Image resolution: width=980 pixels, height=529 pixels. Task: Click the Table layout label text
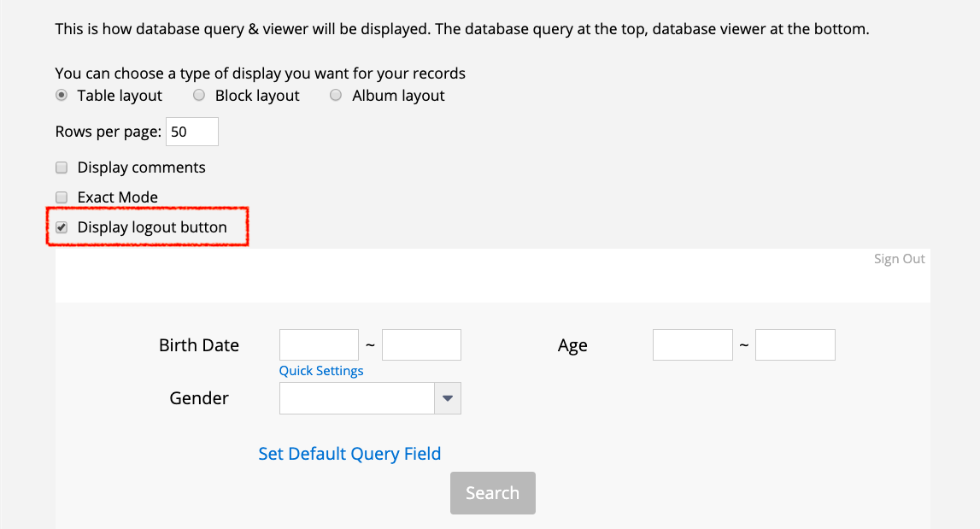120,96
